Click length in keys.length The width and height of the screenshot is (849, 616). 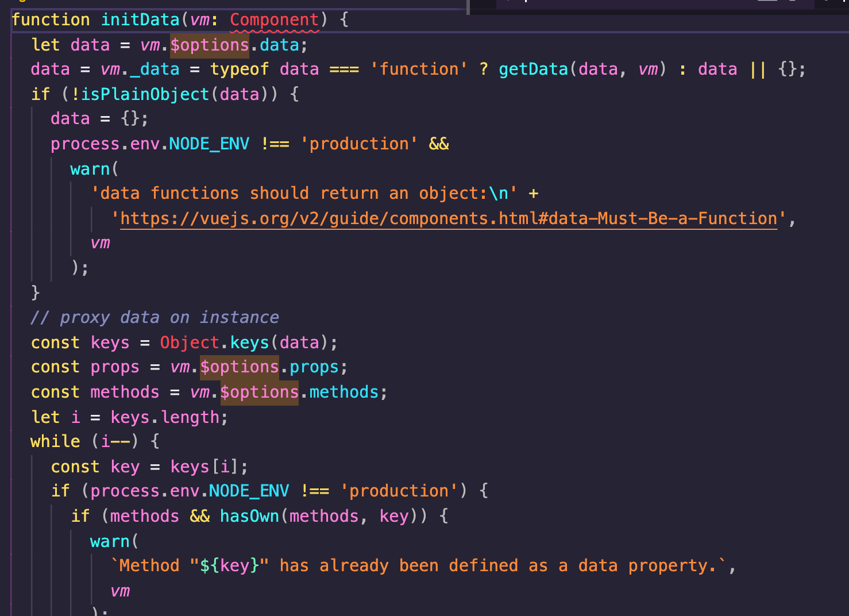(x=190, y=417)
